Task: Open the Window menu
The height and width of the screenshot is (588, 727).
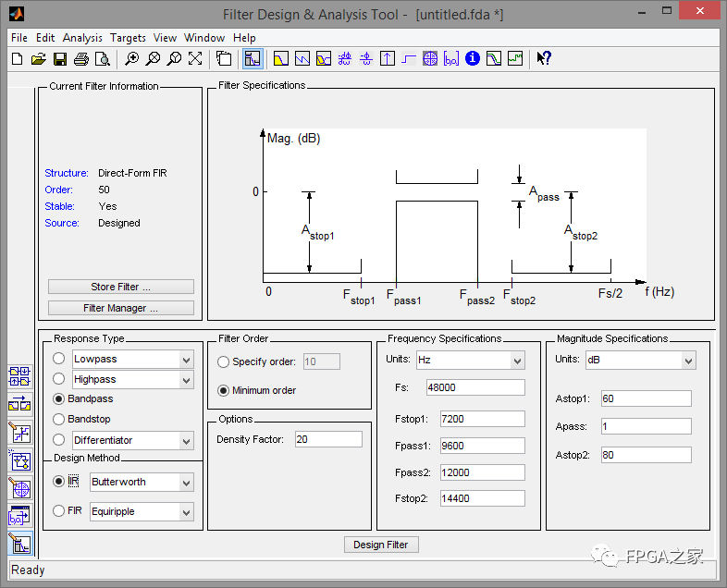Action: 204,38
